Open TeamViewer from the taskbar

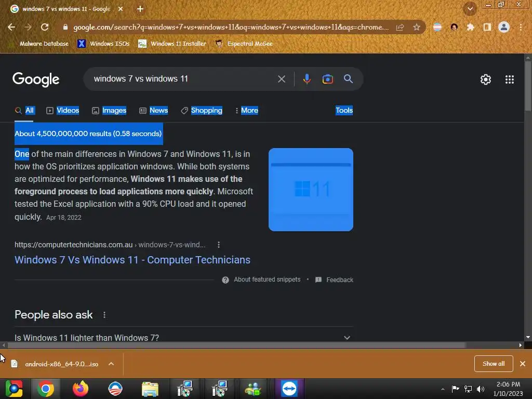tap(289, 389)
